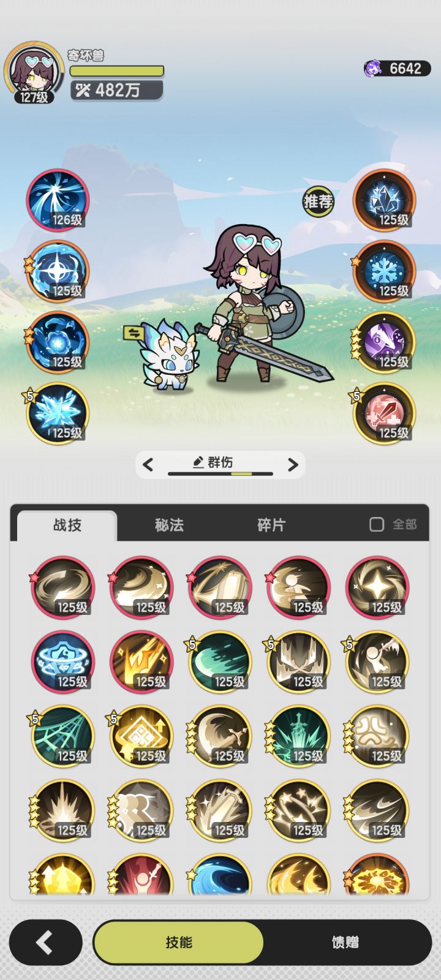Switch to the 馈赠 section
Screen dimensions: 441x980
[x=345, y=942]
